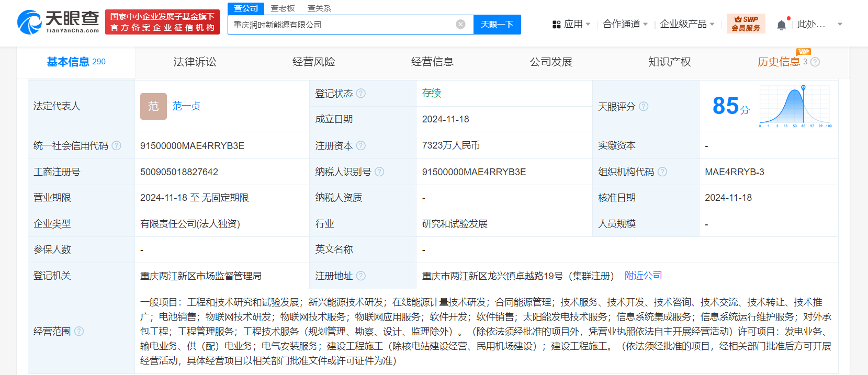The height and width of the screenshot is (375, 868).
Task: Open the user account dropdown arrow
Action: click(840, 25)
